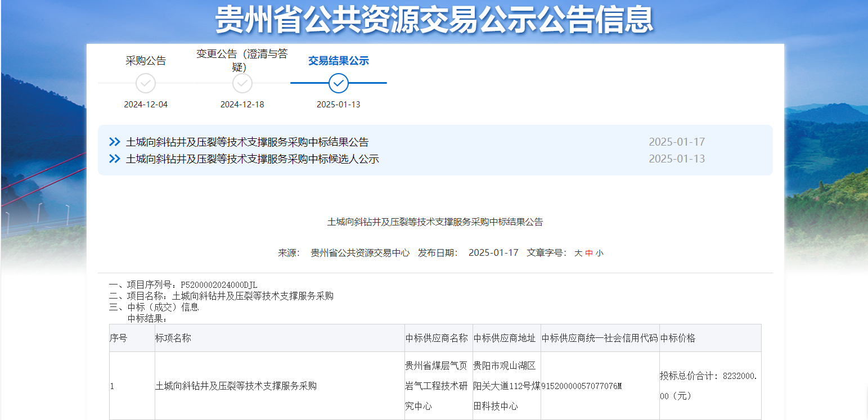Open 土城向斜钻井及压裂等技术支撑服务采购中标结果公告 link

[x=248, y=142]
